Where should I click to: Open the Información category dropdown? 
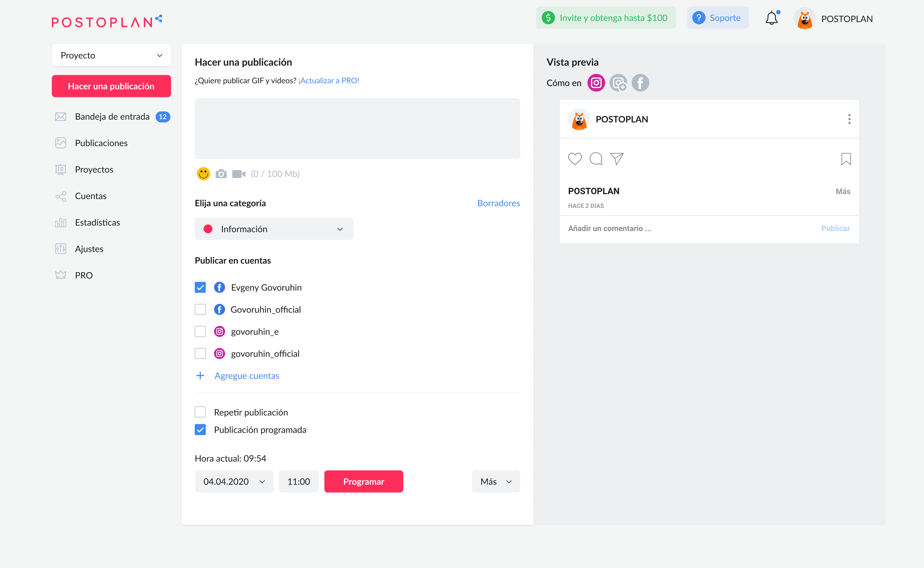coord(274,229)
